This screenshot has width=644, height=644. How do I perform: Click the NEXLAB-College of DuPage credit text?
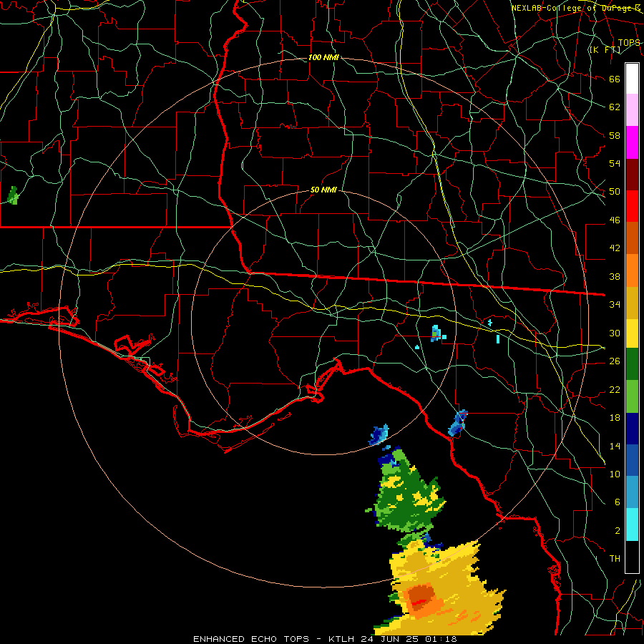pos(575,8)
